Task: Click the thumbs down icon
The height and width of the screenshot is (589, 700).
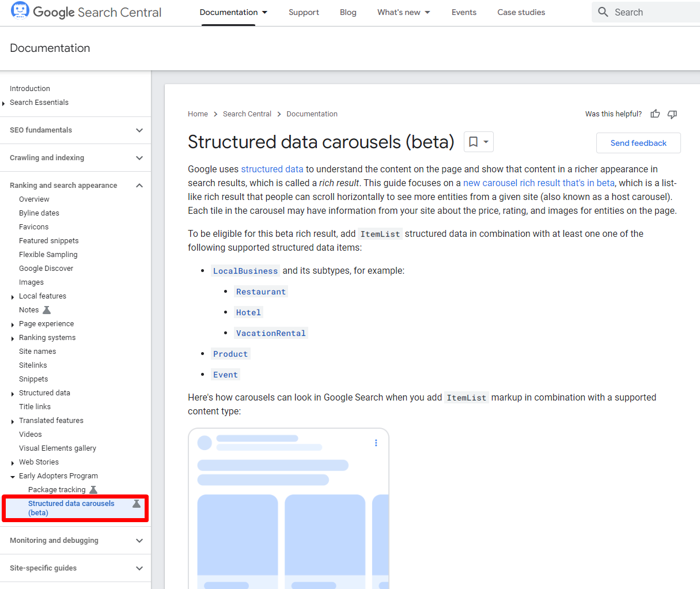Action: tap(672, 114)
